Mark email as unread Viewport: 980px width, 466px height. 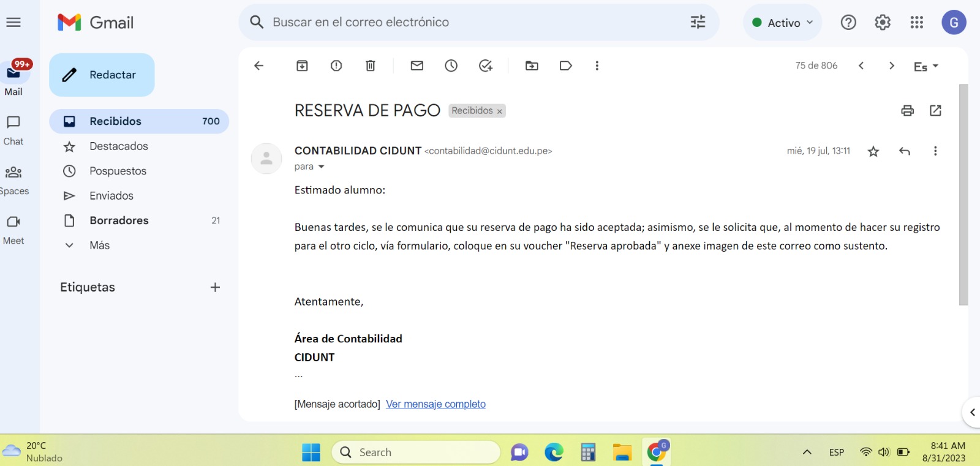417,66
